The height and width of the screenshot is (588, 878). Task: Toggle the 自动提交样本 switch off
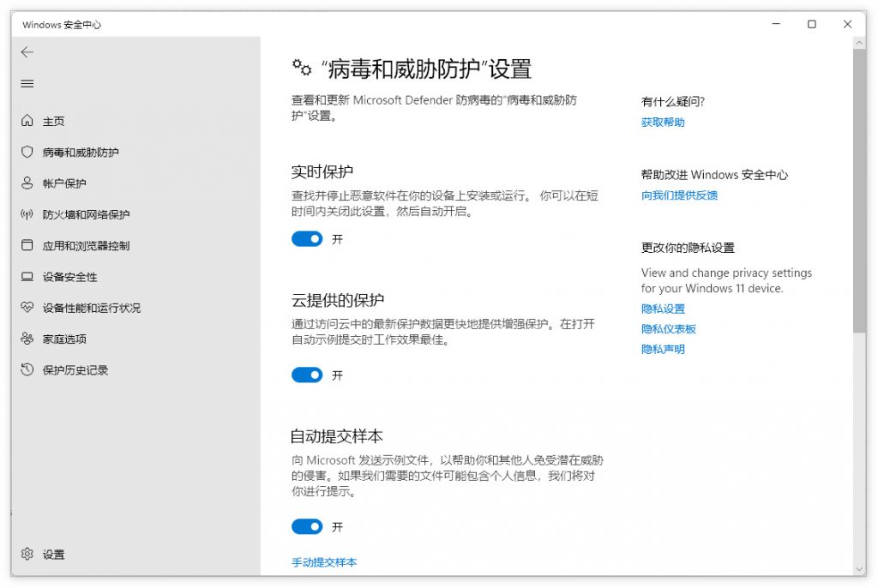[x=307, y=526]
